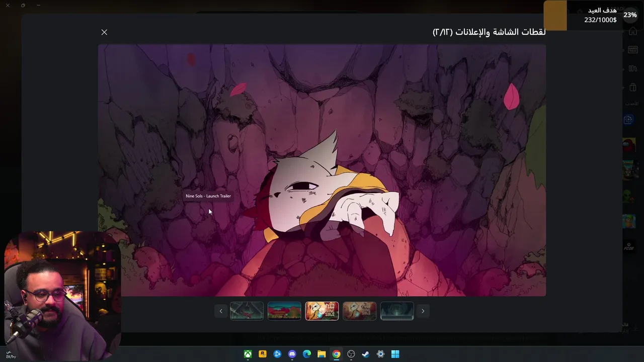Switch to Google Chrome in taskbar

coord(336,354)
